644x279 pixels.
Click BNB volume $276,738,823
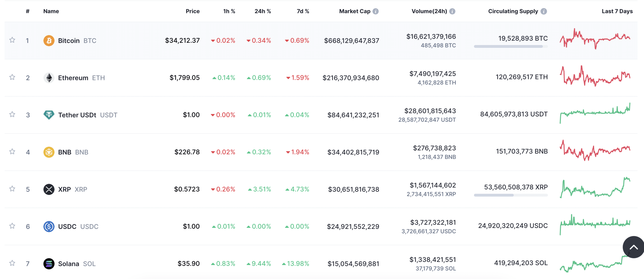pyautogui.click(x=434, y=148)
